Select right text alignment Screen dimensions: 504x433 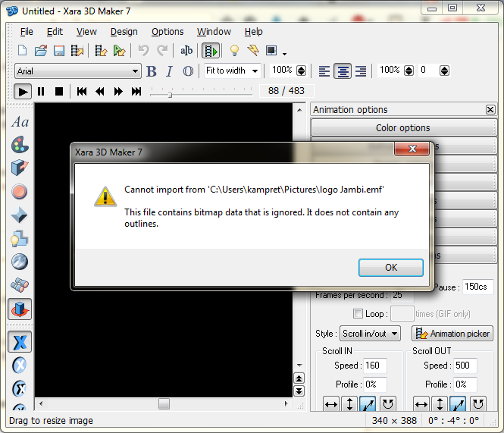click(x=361, y=71)
